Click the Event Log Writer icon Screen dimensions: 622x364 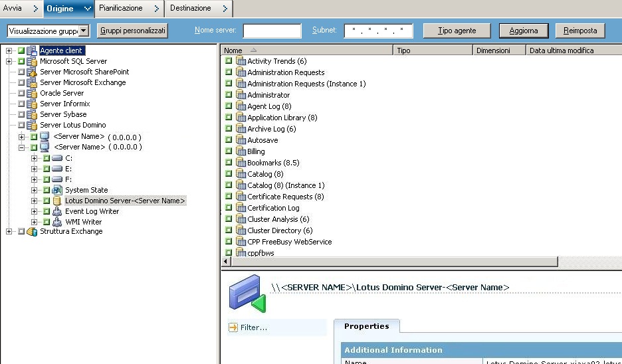[x=57, y=211]
